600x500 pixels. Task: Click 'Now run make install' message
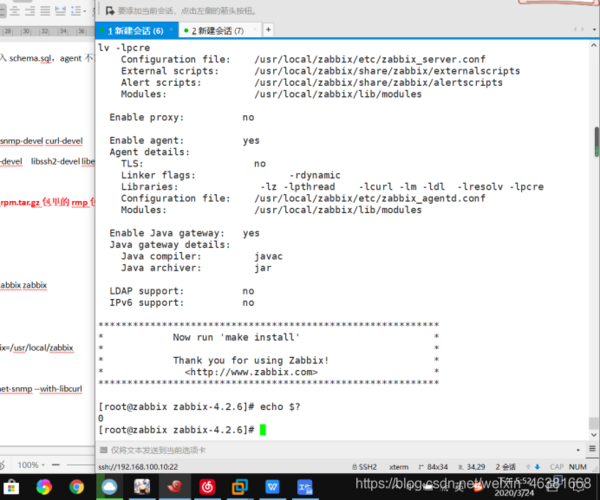(236, 337)
